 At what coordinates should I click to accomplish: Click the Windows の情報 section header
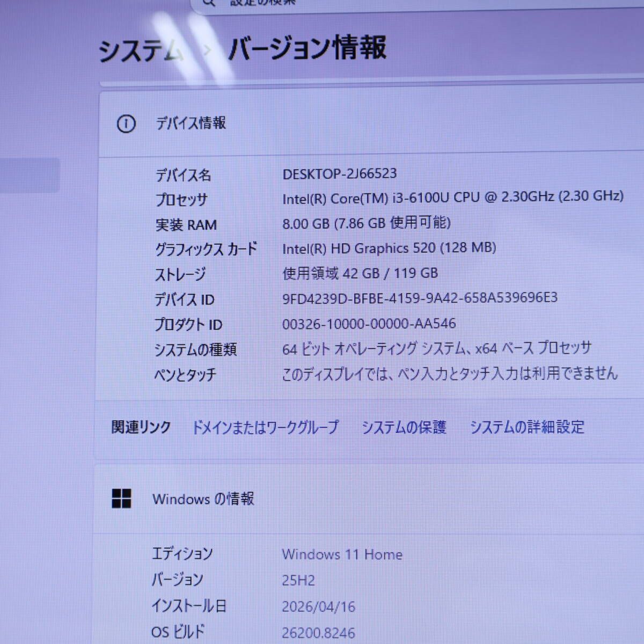coord(369,499)
